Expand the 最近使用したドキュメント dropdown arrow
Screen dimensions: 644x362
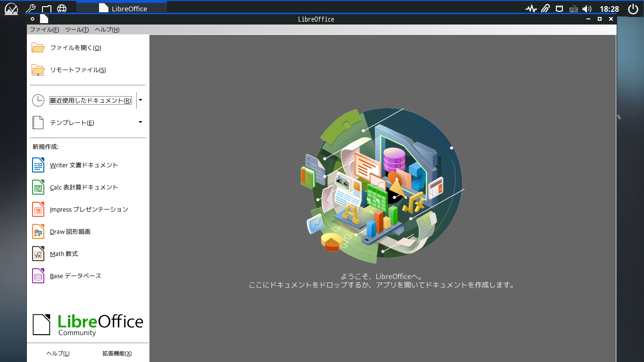click(140, 100)
